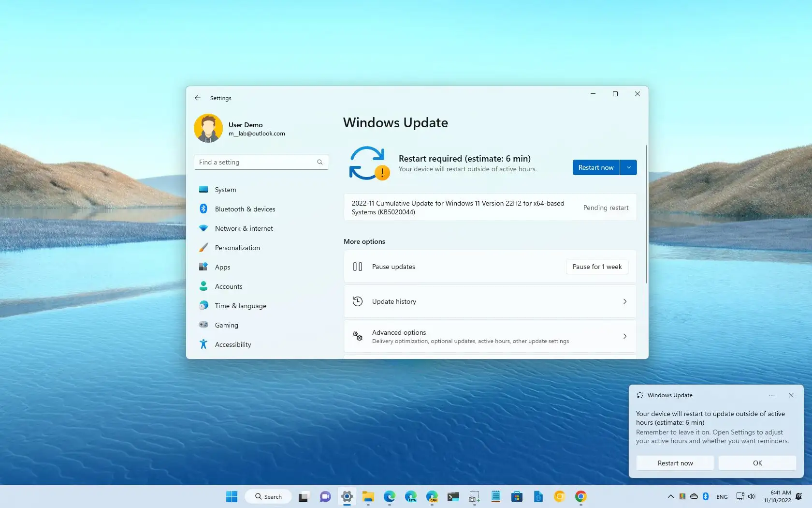Viewport: 812px width, 508px height.
Task: Click the search magnifier in Find a setting
Action: coord(319,162)
